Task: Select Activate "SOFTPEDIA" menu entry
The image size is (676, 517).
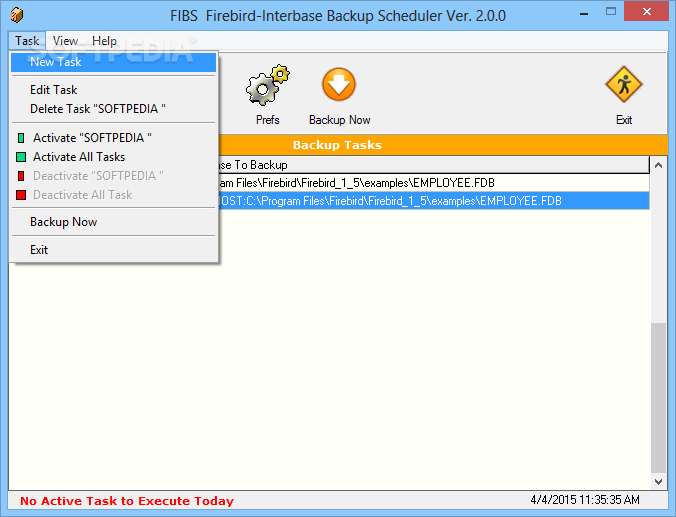Action: click(113, 138)
